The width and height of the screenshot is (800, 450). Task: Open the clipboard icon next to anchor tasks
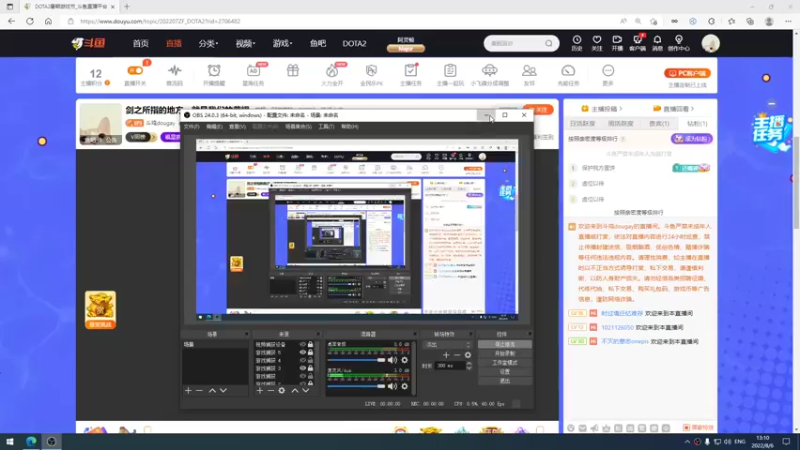(450, 70)
